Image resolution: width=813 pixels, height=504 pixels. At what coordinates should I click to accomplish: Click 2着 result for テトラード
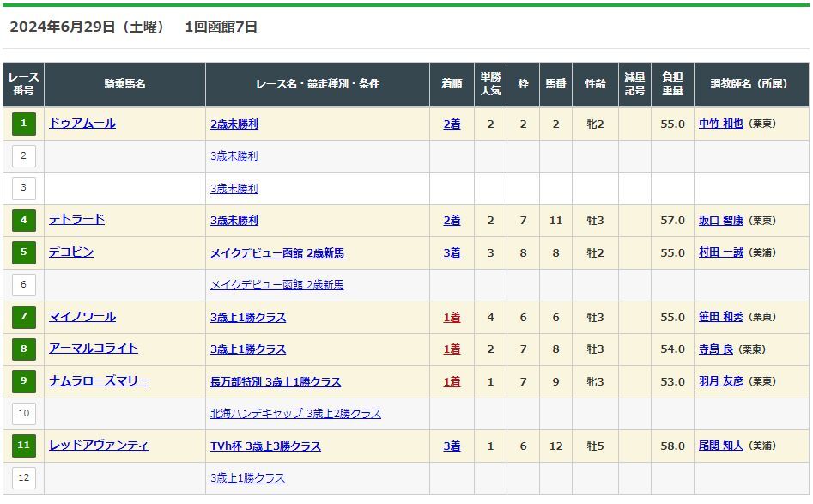[452, 221]
